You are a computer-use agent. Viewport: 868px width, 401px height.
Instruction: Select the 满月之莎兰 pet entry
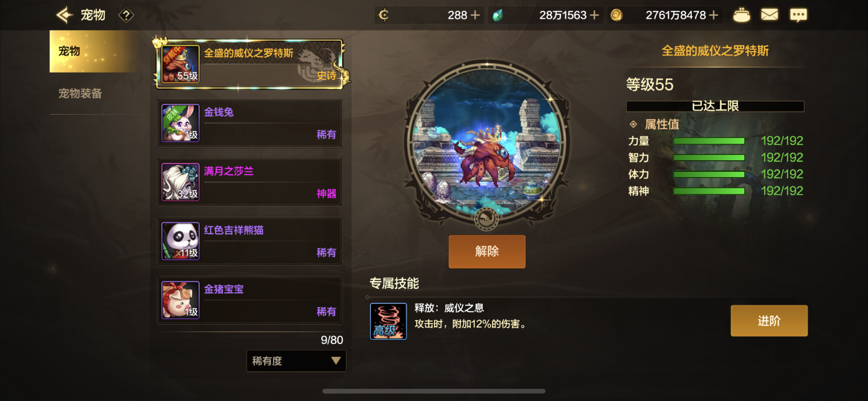click(249, 182)
